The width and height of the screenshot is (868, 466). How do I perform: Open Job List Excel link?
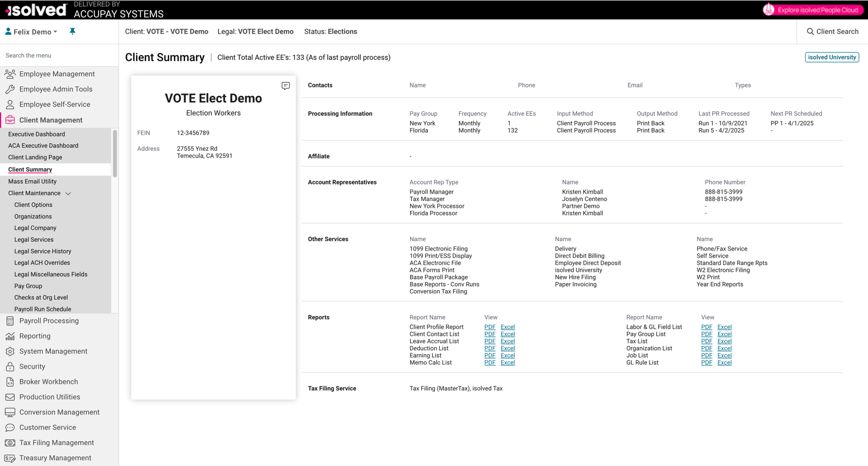coord(724,356)
